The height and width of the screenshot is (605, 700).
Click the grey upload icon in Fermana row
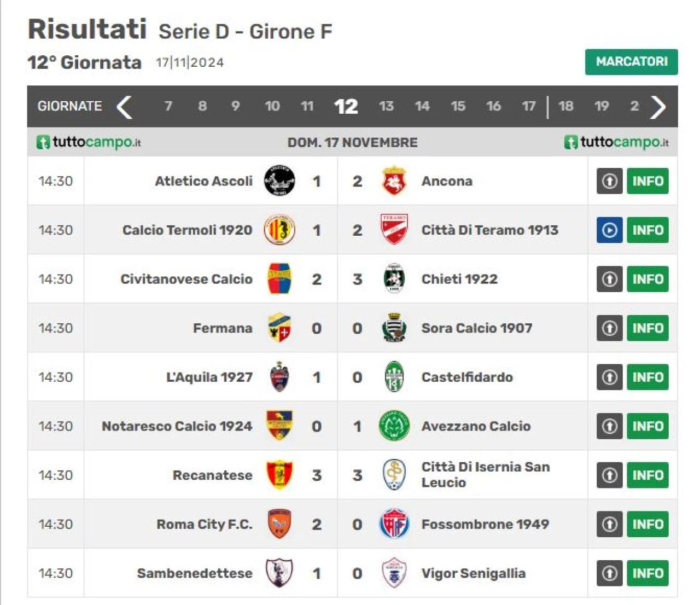(609, 328)
